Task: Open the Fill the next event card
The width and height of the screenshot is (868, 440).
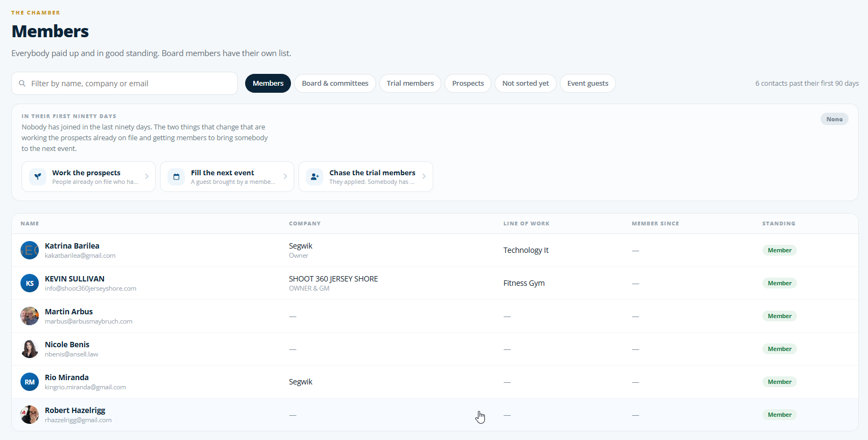Action: point(227,177)
